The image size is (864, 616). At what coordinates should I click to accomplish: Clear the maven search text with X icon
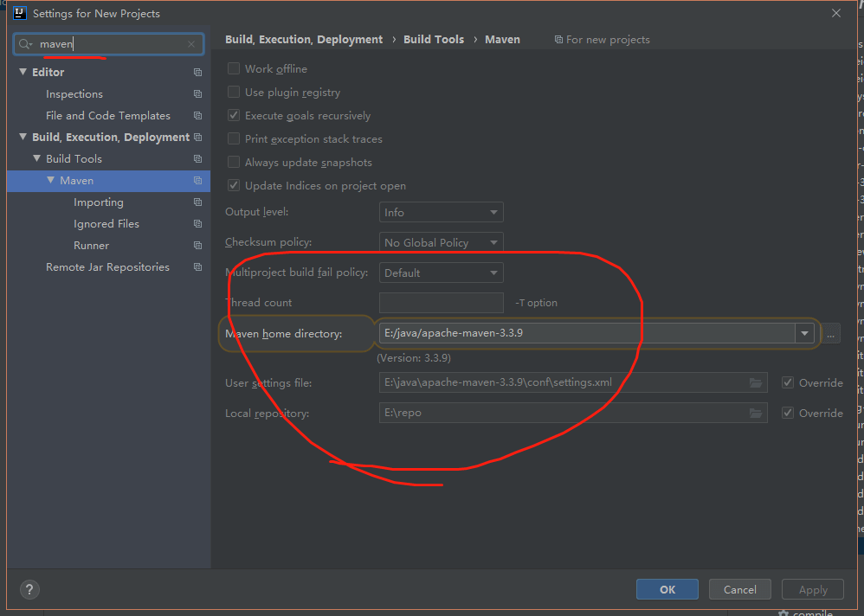[x=190, y=44]
